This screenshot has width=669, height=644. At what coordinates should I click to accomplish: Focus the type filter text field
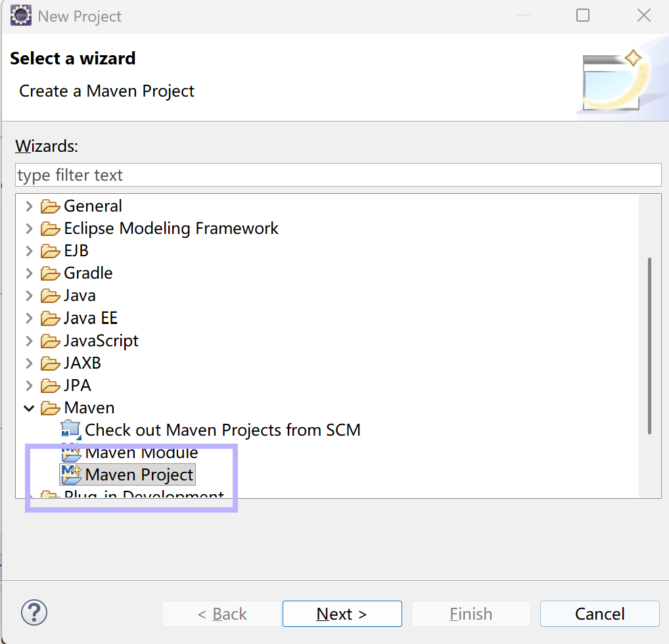[x=338, y=175]
